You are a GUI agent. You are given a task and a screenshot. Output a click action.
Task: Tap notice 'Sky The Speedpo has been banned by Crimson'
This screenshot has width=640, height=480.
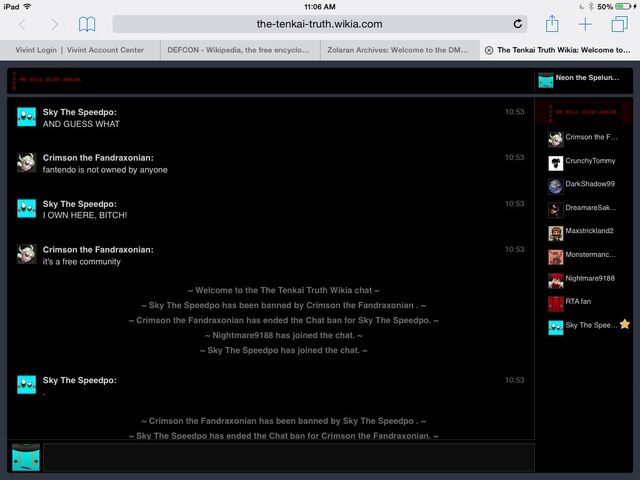[x=283, y=306]
